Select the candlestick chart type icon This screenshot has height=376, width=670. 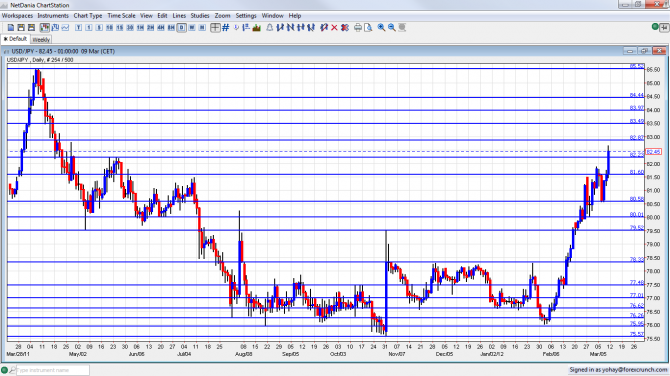[44, 28]
